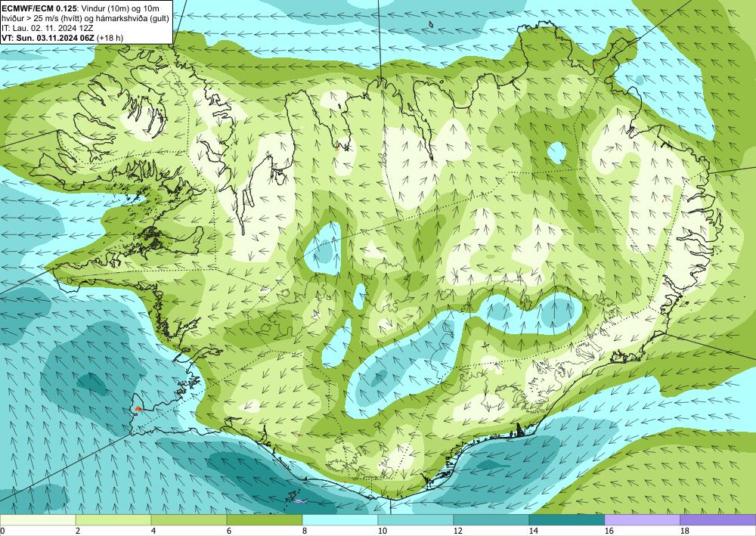Click the header line "ECMWF/ECM 0.125: Vindur (10m) og 10m"
The image size is (756, 536).
click(x=81, y=8)
